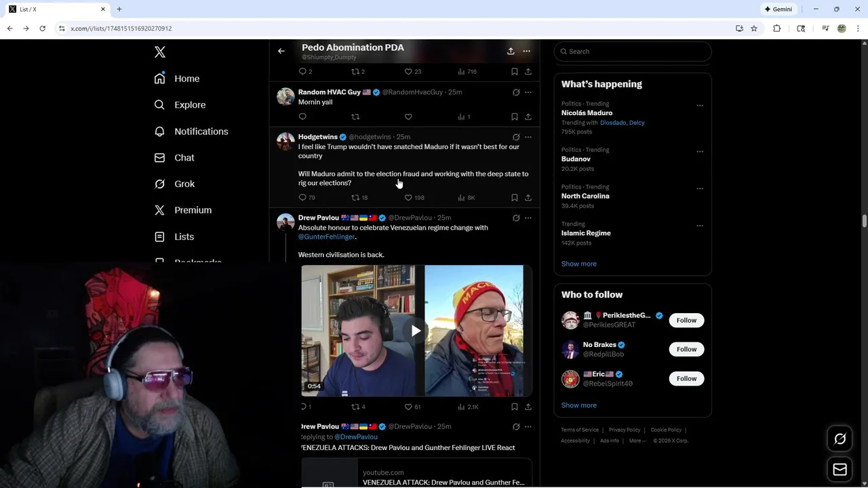Open list header more options menu
The image size is (868, 488).
tap(527, 51)
